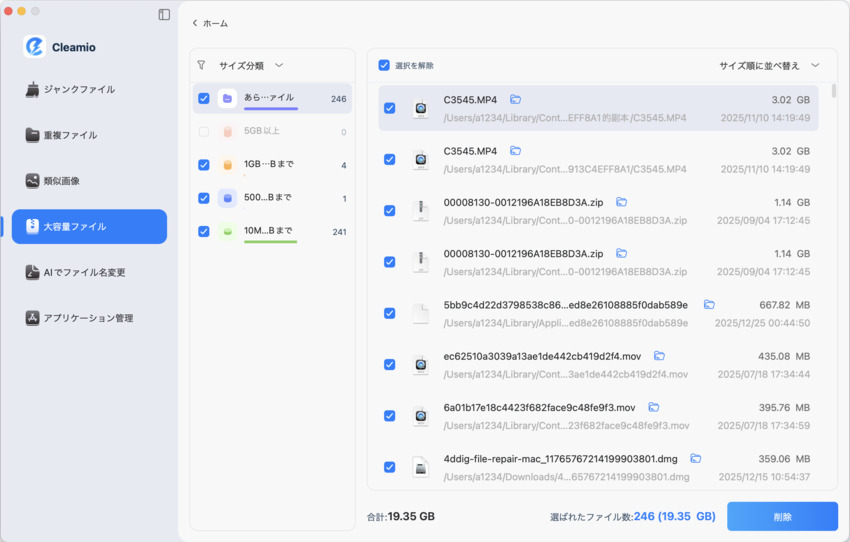Image resolution: width=850 pixels, height=542 pixels.
Task: Click the filter funnel icon beside サイズ分類
Action: [x=201, y=65]
